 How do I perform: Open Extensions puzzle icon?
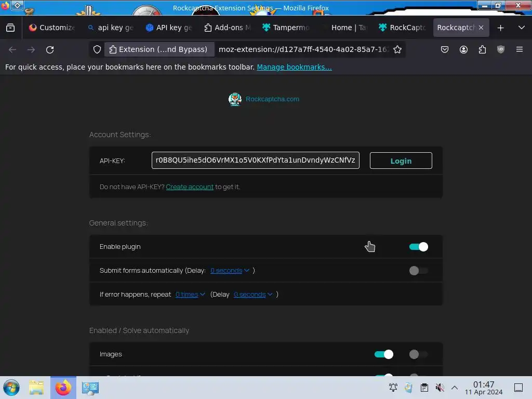(482, 49)
